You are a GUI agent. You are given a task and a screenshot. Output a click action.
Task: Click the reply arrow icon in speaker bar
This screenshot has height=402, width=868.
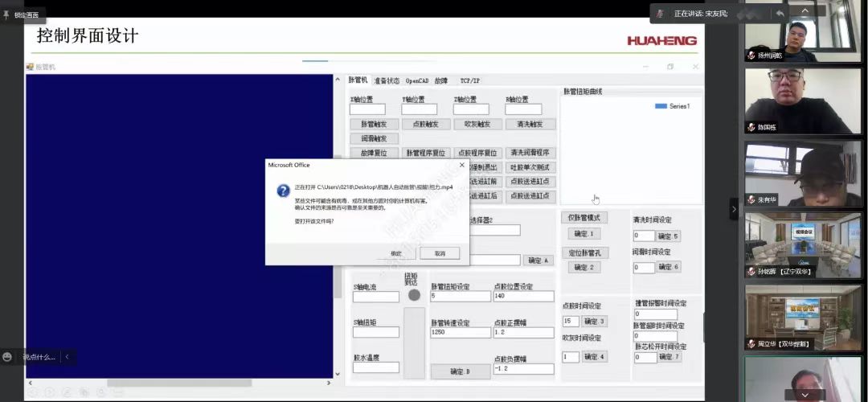[x=780, y=14]
